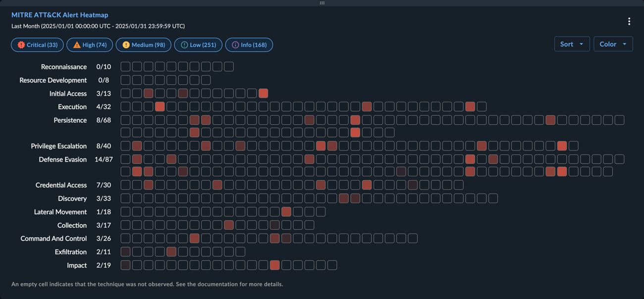The width and height of the screenshot is (644, 299).
Task: Click the 3/33 count for Discovery
Action: 104,199
